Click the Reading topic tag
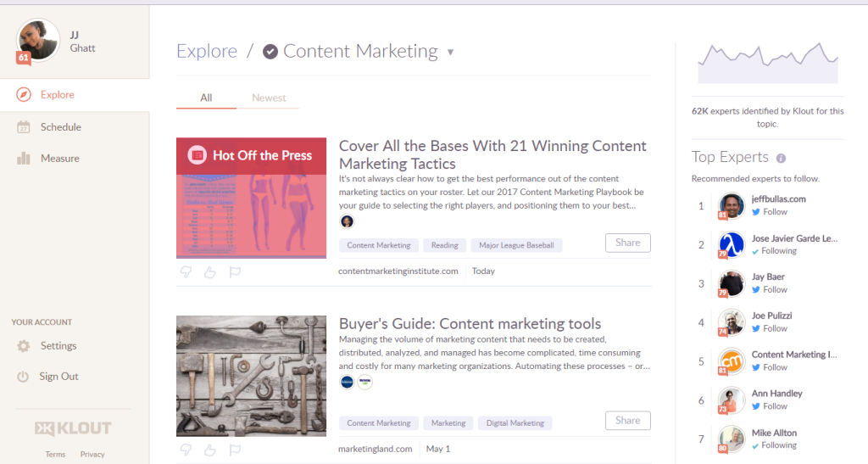The image size is (868, 464). (444, 245)
